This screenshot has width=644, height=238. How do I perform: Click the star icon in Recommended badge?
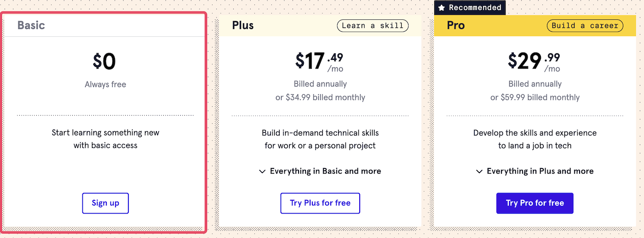(442, 8)
